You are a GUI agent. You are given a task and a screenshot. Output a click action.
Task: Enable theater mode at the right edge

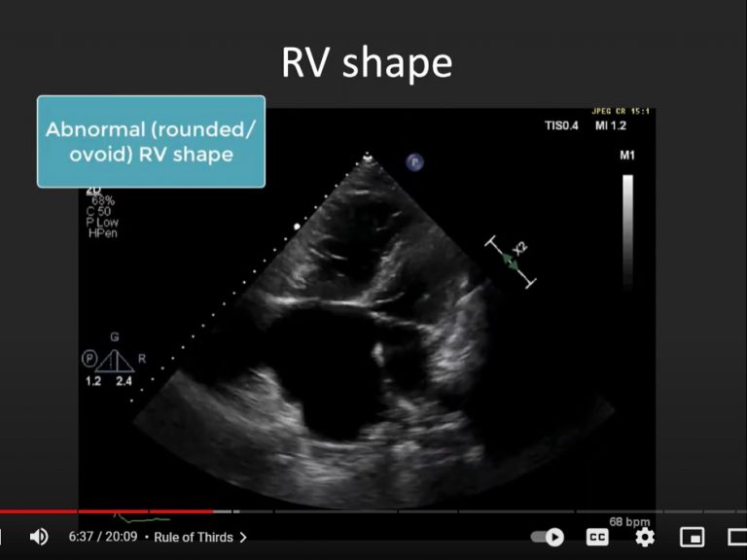pyautogui.click(x=737, y=537)
